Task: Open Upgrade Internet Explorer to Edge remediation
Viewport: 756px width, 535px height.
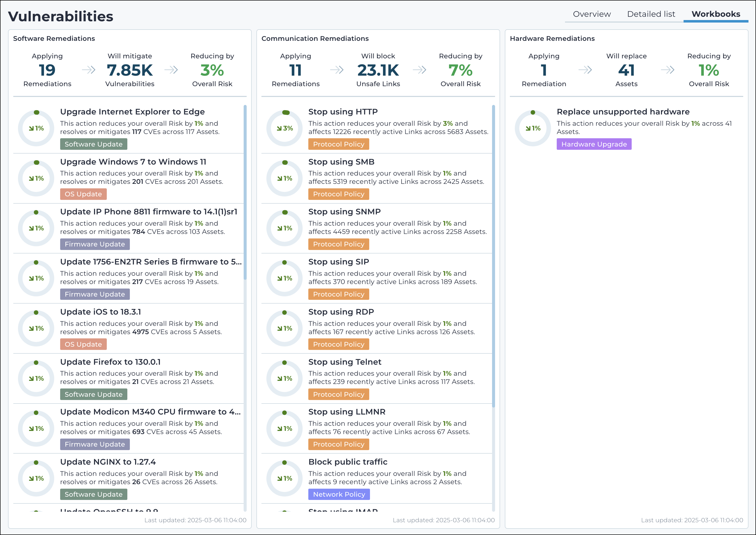Action: tap(132, 112)
